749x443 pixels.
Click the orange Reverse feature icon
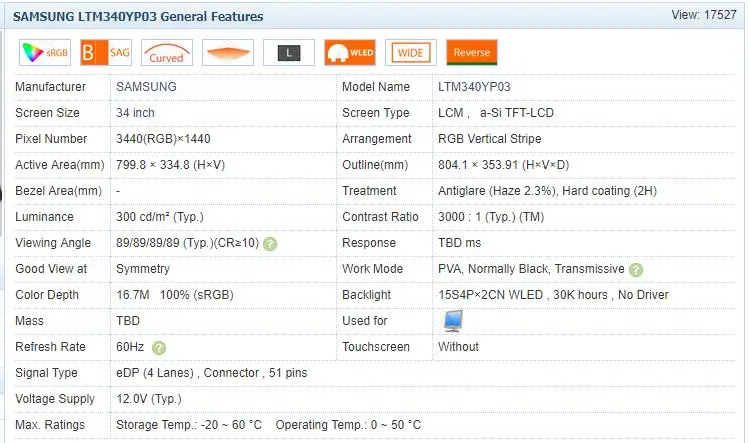(472, 53)
